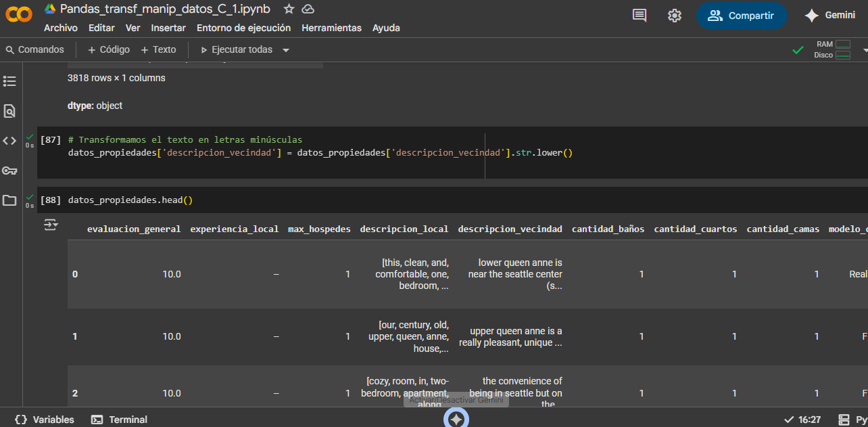Open the Editar menu
This screenshot has height=427, width=868.
[x=101, y=28]
